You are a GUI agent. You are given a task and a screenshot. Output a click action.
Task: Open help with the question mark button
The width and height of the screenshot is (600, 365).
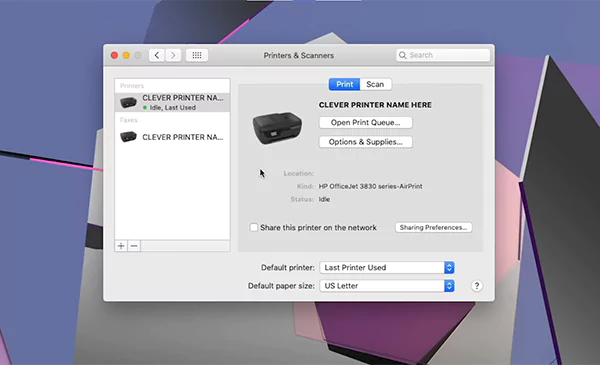[x=476, y=286]
